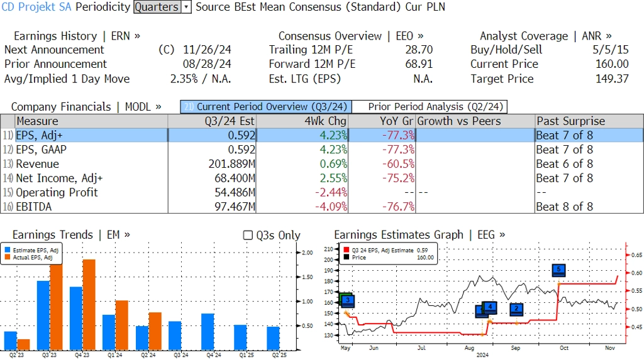Select the EBITDA measure row
Image resolution: width=644 pixels, height=360 pixels.
coord(322,207)
